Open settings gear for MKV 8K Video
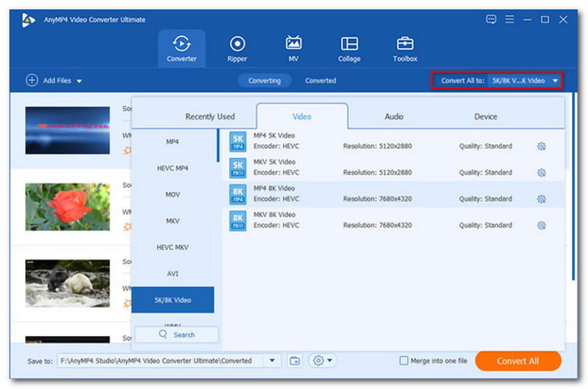This screenshot has height=389, width=588. click(x=542, y=225)
